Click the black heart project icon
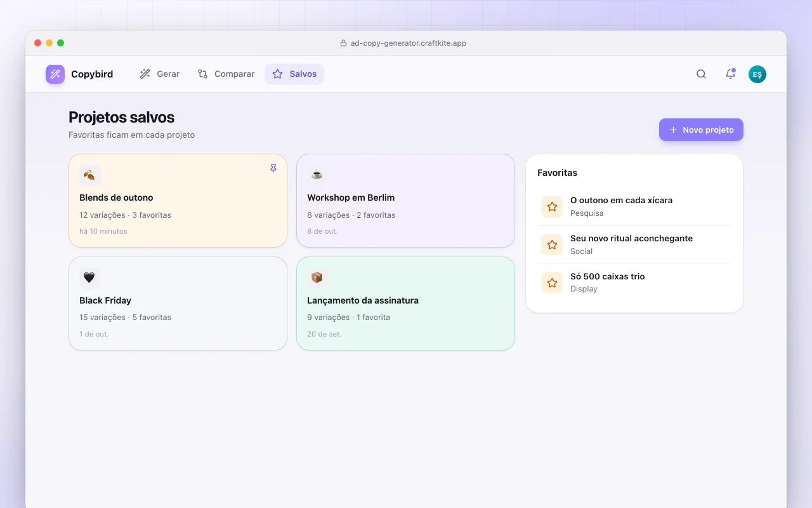This screenshot has height=508, width=812. click(x=89, y=277)
